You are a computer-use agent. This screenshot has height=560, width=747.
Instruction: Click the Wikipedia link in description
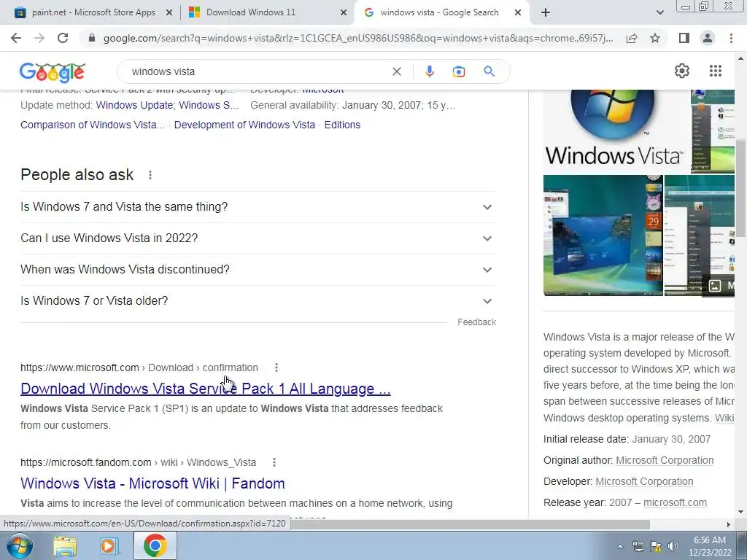[724, 418]
